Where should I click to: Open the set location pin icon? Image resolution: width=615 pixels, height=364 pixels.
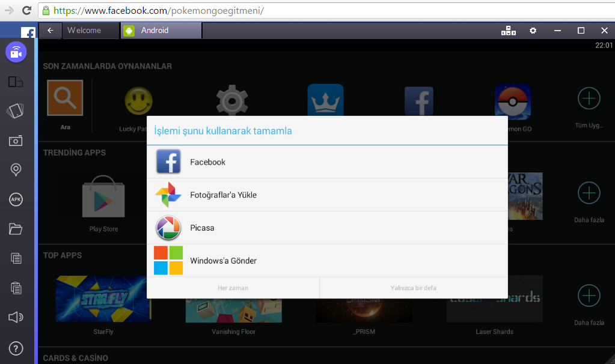click(x=16, y=169)
